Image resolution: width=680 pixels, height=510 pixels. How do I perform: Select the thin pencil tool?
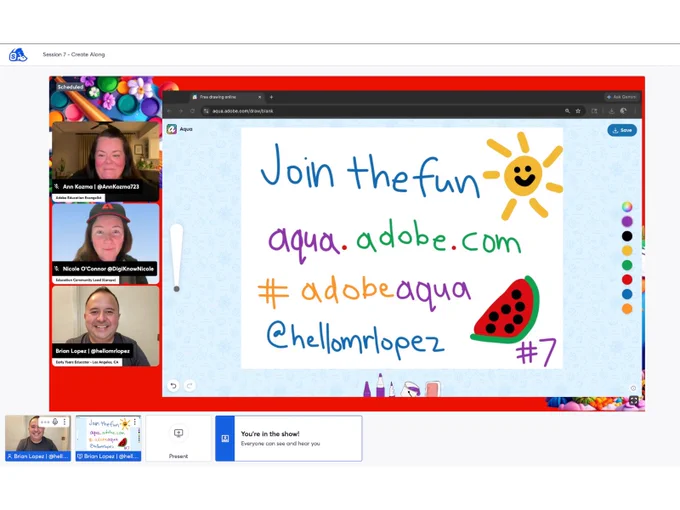click(392, 389)
